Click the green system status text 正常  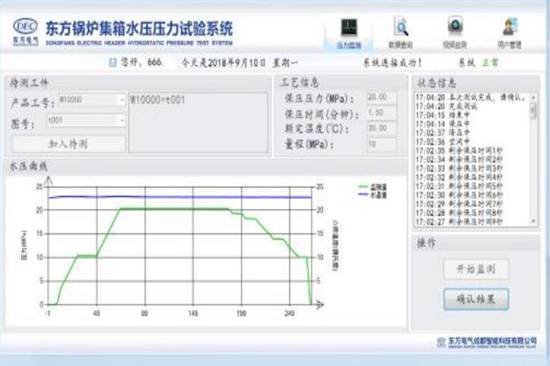click(490, 63)
